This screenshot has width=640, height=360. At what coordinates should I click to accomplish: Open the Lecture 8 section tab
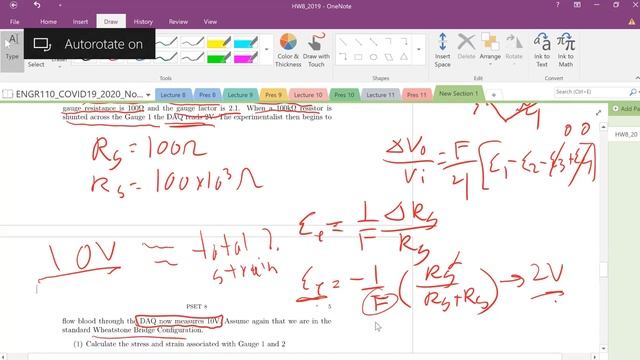pos(173,95)
